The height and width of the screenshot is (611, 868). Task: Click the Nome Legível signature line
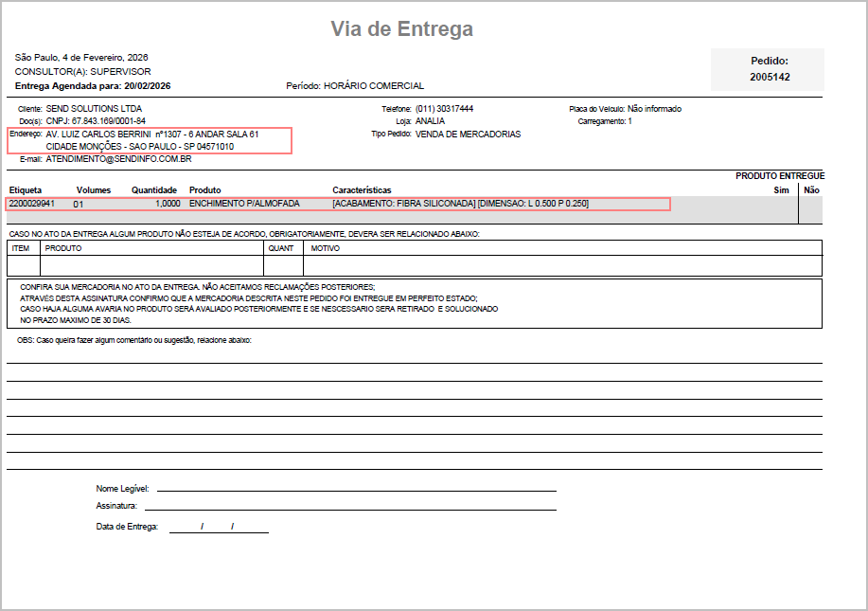click(356, 490)
